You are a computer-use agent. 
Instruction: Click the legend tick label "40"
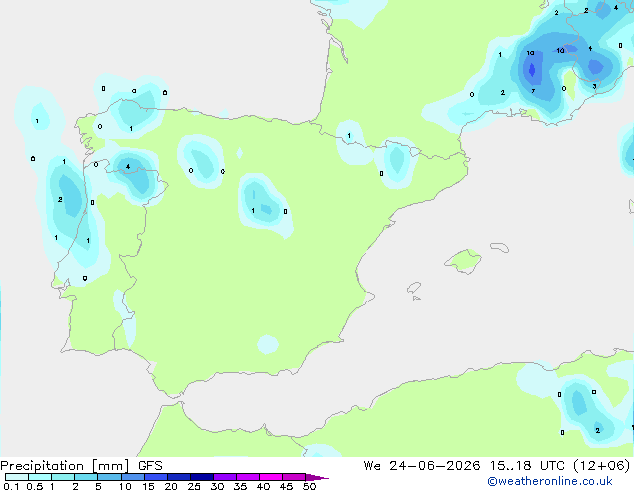tap(263, 486)
